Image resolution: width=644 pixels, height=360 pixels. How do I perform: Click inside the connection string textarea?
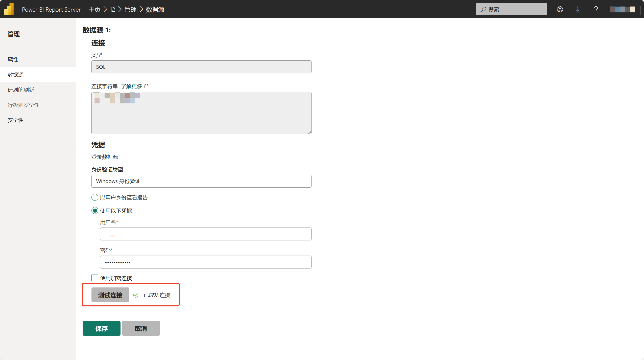pyautogui.click(x=201, y=113)
